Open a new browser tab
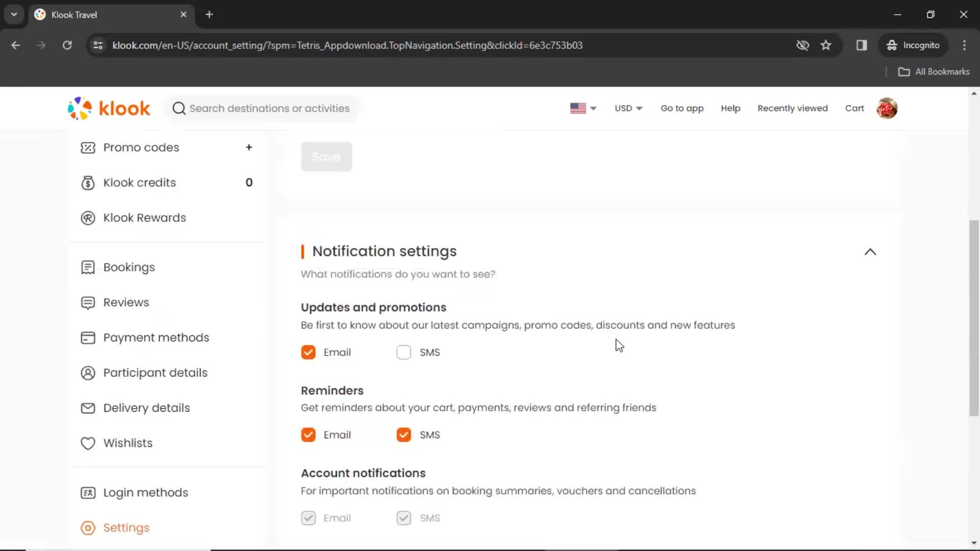The width and height of the screenshot is (980, 551). click(209, 14)
